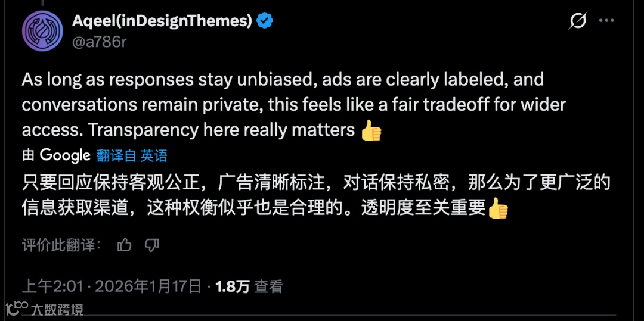The height and width of the screenshot is (321, 644).
Task: Click the translated Chinese tweet text
Action: pyautogui.click(x=315, y=195)
